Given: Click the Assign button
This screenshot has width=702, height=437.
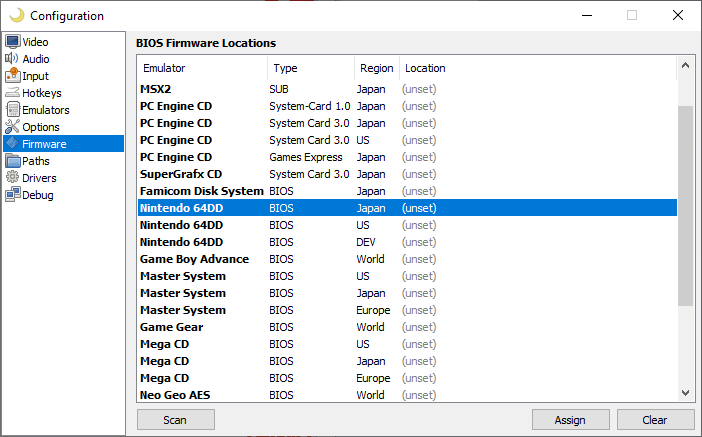Looking at the screenshot, I should (x=570, y=420).
